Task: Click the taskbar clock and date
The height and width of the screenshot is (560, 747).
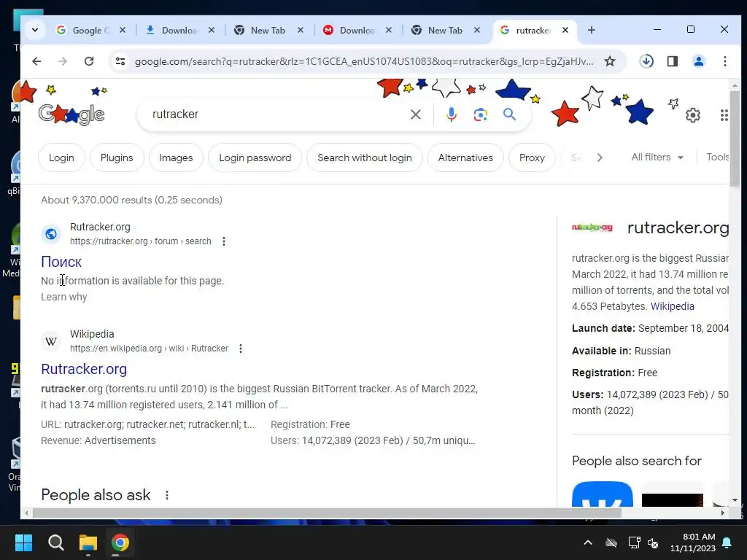Action: click(693, 542)
